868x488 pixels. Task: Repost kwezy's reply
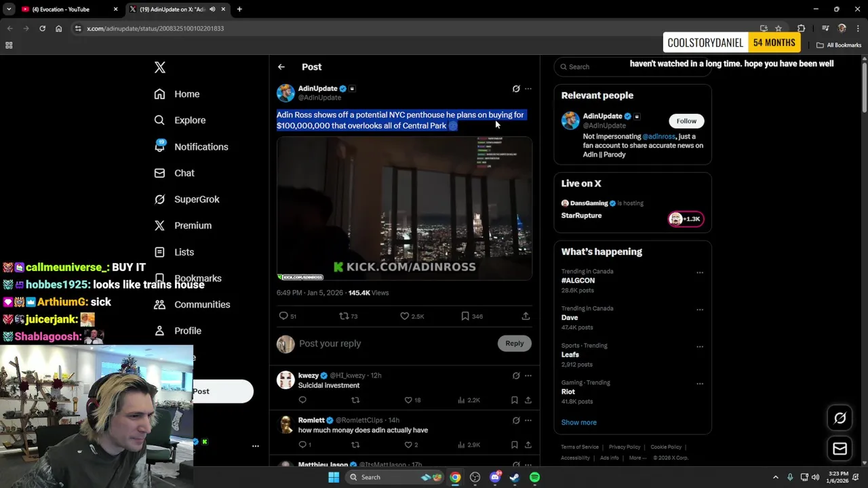pyautogui.click(x=355, y=400)
